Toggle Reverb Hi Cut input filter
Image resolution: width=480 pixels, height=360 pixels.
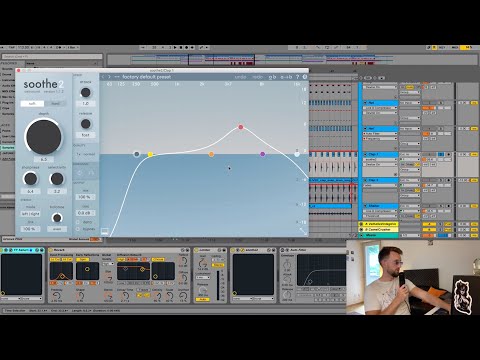(67, 259)
